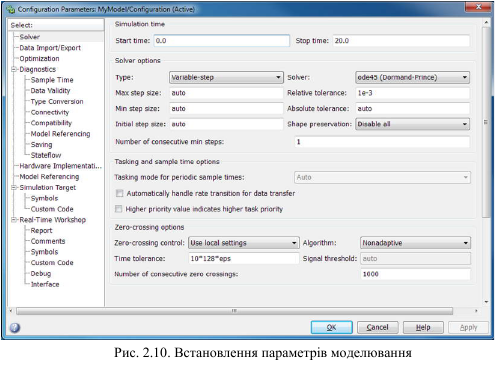Select Model Referencing under Diagnostics
The width and height of the screenshot is (496, 371).
60,134
